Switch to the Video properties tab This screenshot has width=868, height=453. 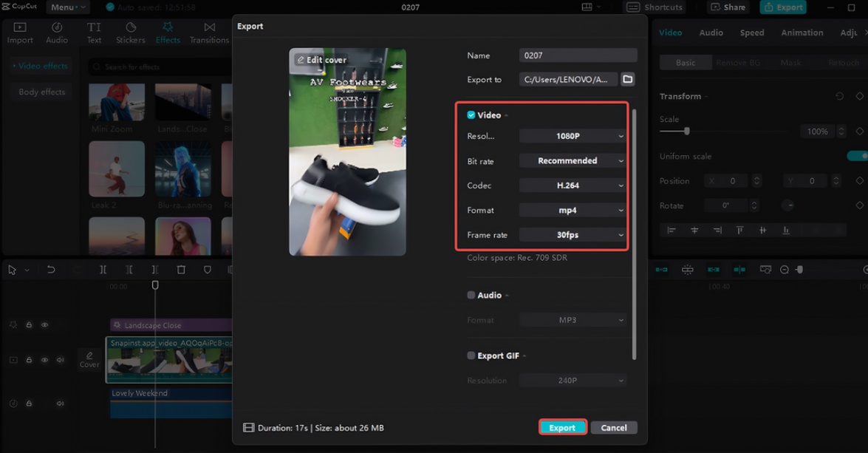coord(670,33)
